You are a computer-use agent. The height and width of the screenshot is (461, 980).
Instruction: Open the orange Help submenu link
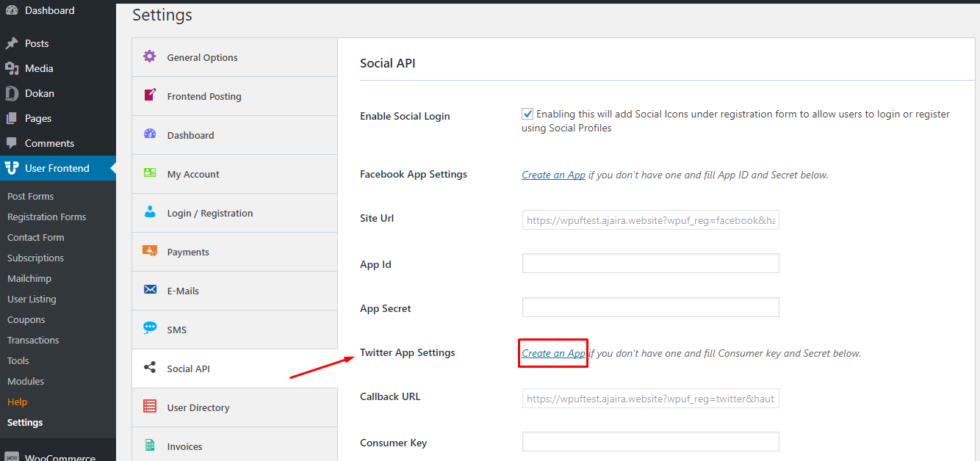(x=17, y=402)
